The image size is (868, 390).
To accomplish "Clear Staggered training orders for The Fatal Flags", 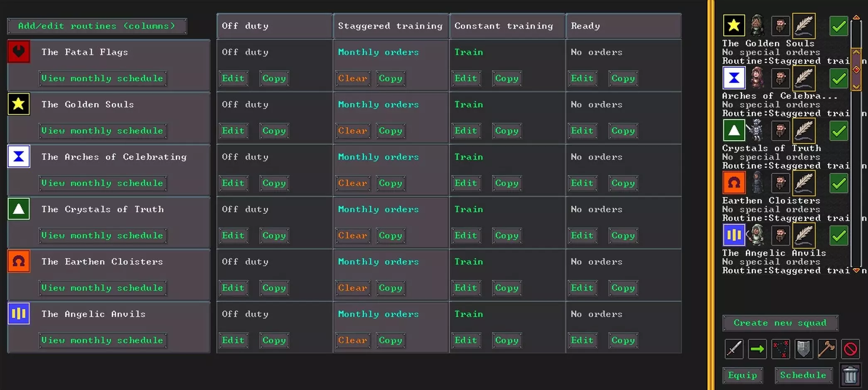I will pyautogui.click(x=352, y=78).
